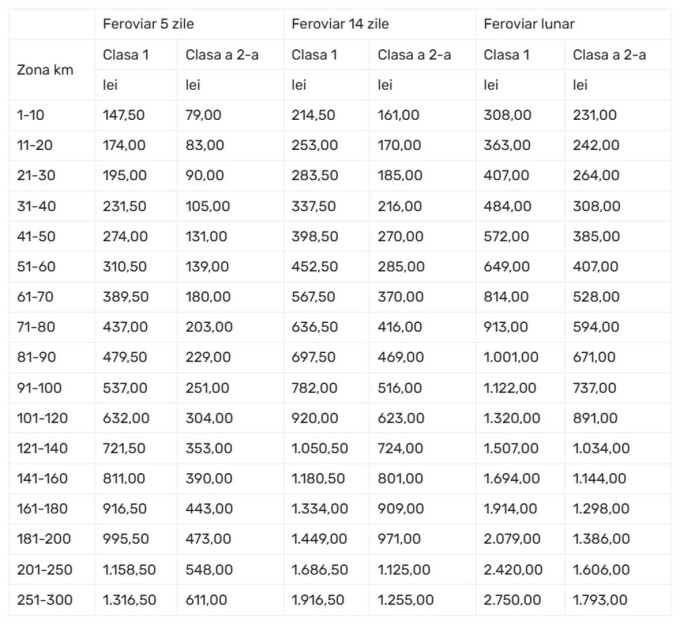This screenshot has height=623, width=680.
Task: Click the 251-300 km zone row label
Action: tap(41, 600)
